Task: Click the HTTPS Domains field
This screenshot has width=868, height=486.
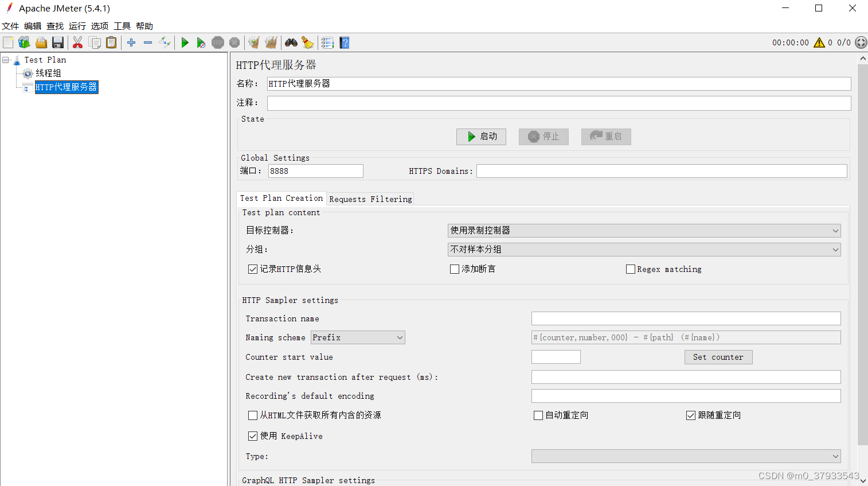Action: pos(662,171)
